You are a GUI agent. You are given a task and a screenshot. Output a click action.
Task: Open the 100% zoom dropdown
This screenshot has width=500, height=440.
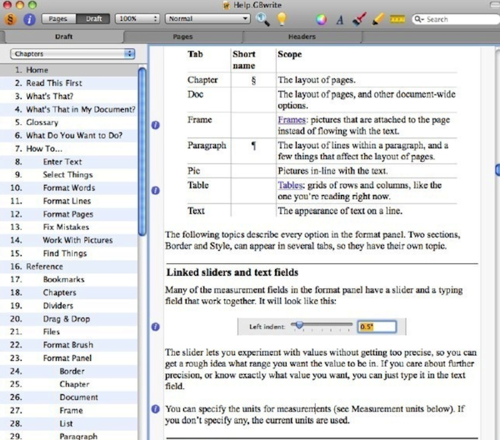pyautogui.click(x=137, y=19)
